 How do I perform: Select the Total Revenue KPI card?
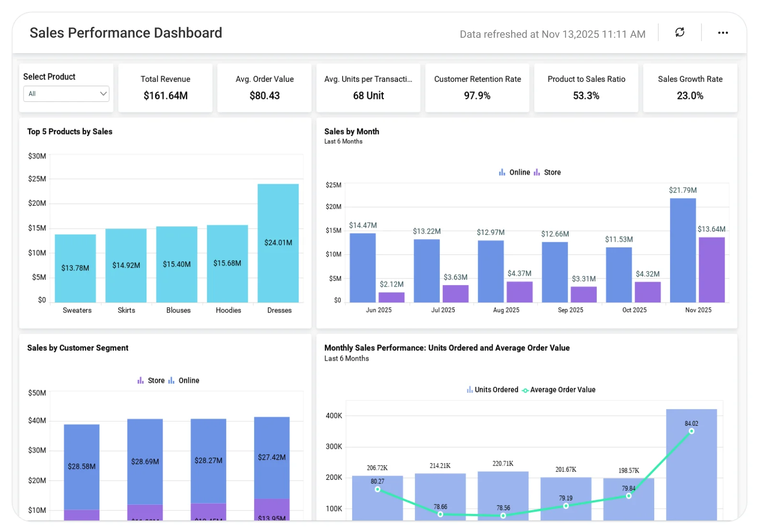[x=165, y=88]
